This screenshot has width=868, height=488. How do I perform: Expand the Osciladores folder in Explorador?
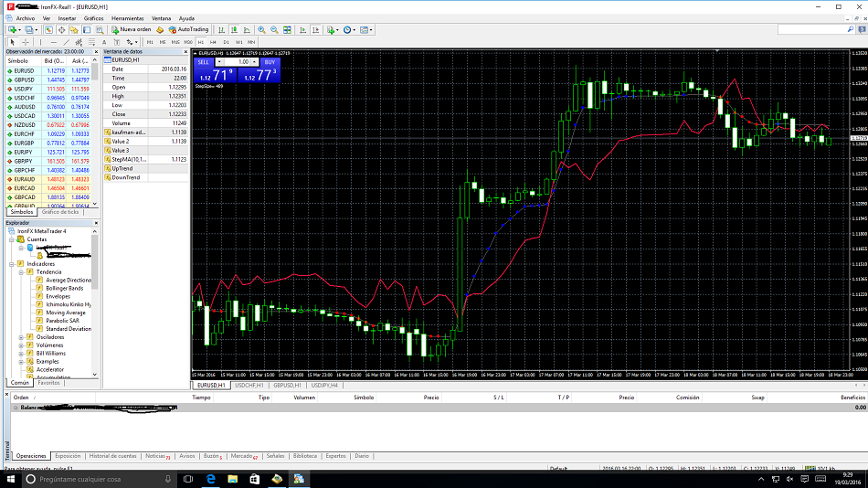click(22, 336)
